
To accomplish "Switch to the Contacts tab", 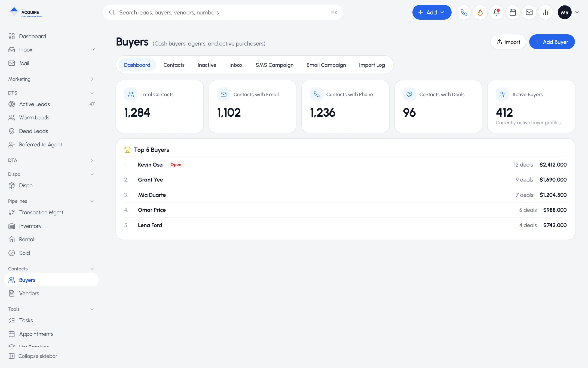I will [x=174, y=65].
